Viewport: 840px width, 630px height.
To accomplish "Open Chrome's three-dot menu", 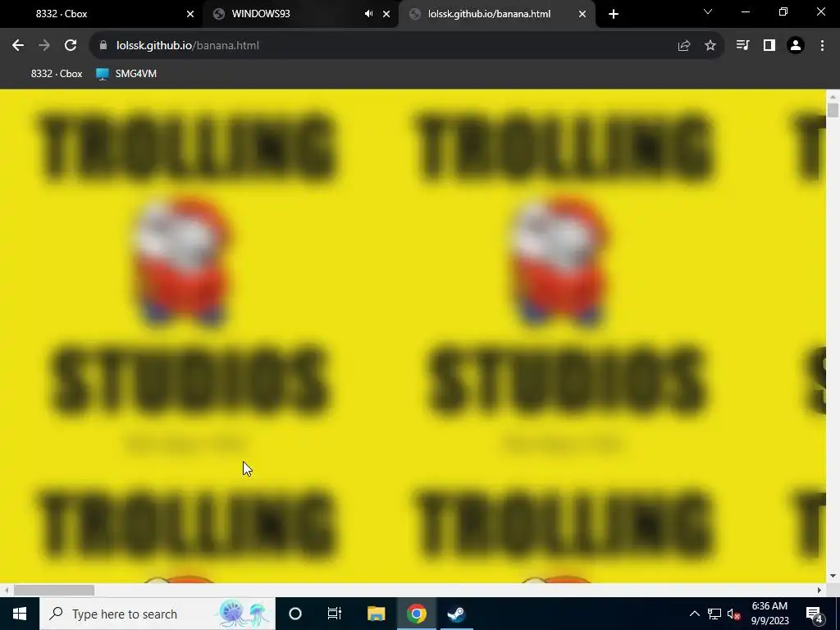I will (822, 46).
